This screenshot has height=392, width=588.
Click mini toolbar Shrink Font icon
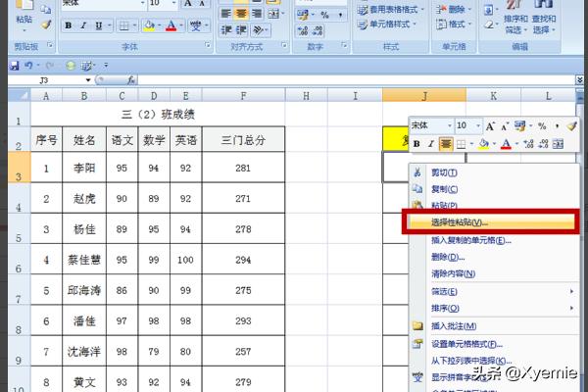pos(505,126)
